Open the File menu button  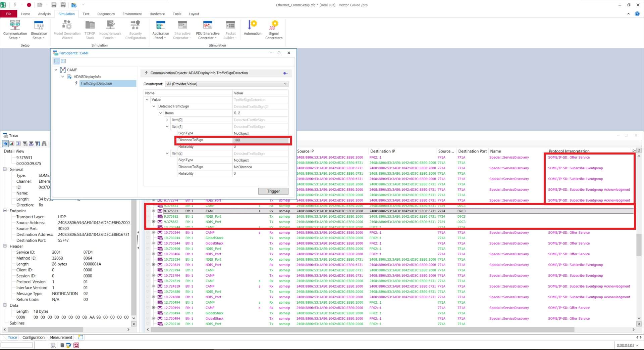click(9, 14)
